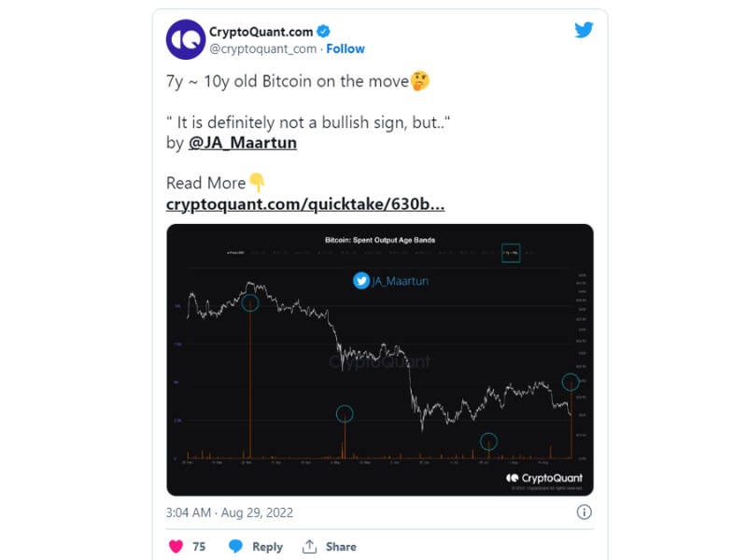Click the Share button text
Image resolution: width=747 pixels, height=560 pixels.
click(341, 547)
